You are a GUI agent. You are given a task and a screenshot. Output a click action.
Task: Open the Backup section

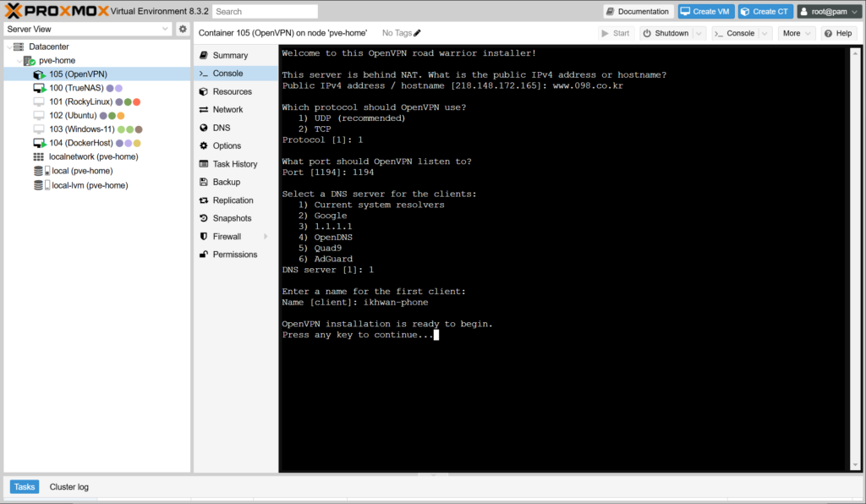pyautogui.click(x=226, y=182)
